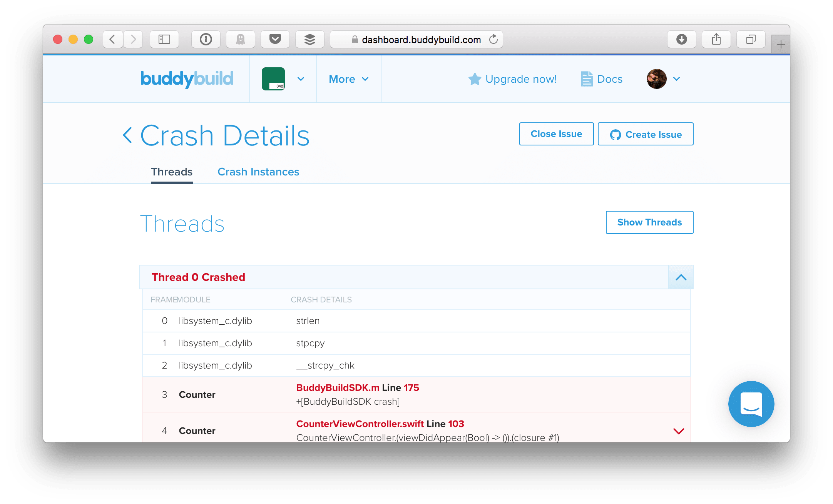Open the Safari share menu
This screenshot has height=504, width=833.
coord(716,39)
